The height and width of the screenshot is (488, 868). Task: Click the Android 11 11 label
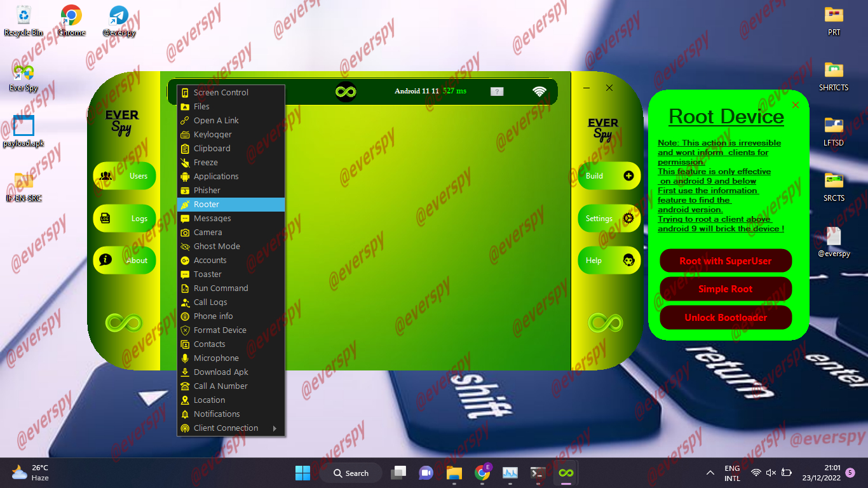(417, 91)
